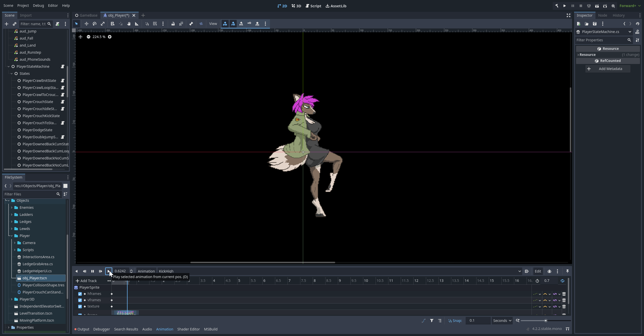Open the canvas View menu button
The height and width of the screenshot is (336, 644).
click(x=213, y=24)
